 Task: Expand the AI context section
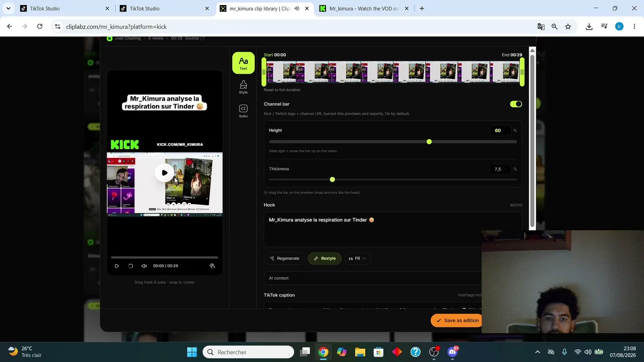click(372, 278)
